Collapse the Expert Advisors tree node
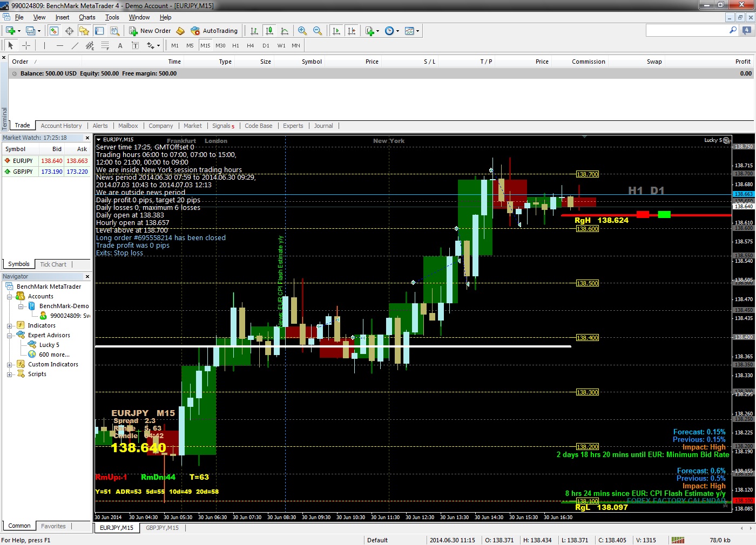756x545 pixels. pos(9,336)
